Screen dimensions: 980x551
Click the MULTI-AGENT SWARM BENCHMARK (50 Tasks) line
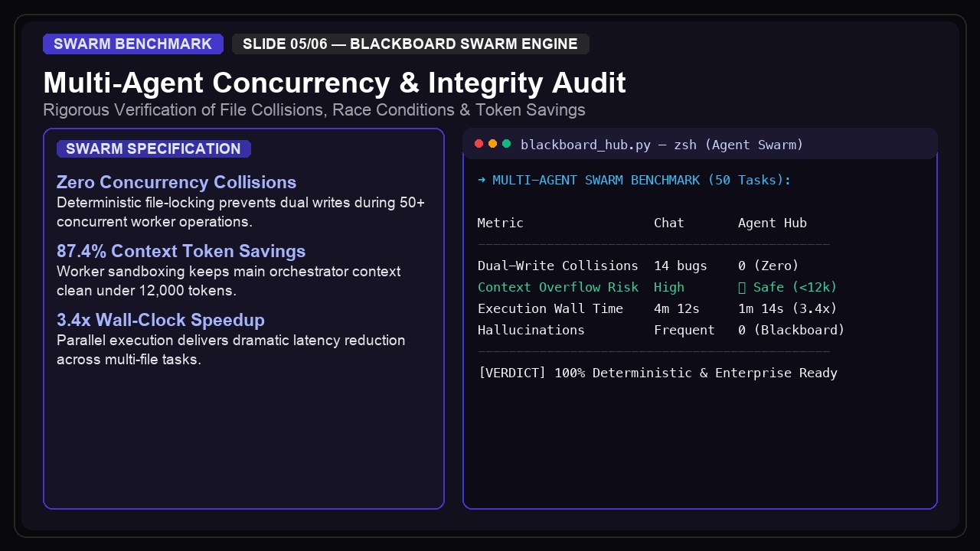point(634,180)
